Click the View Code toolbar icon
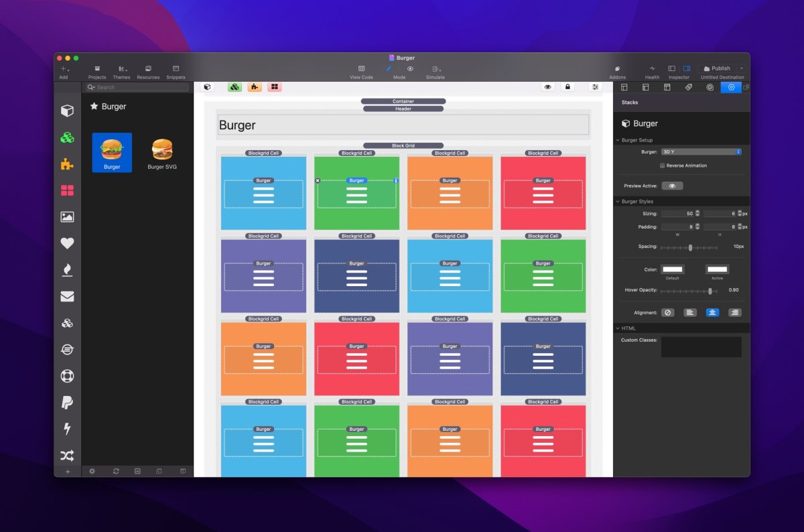 click(361, 72)
